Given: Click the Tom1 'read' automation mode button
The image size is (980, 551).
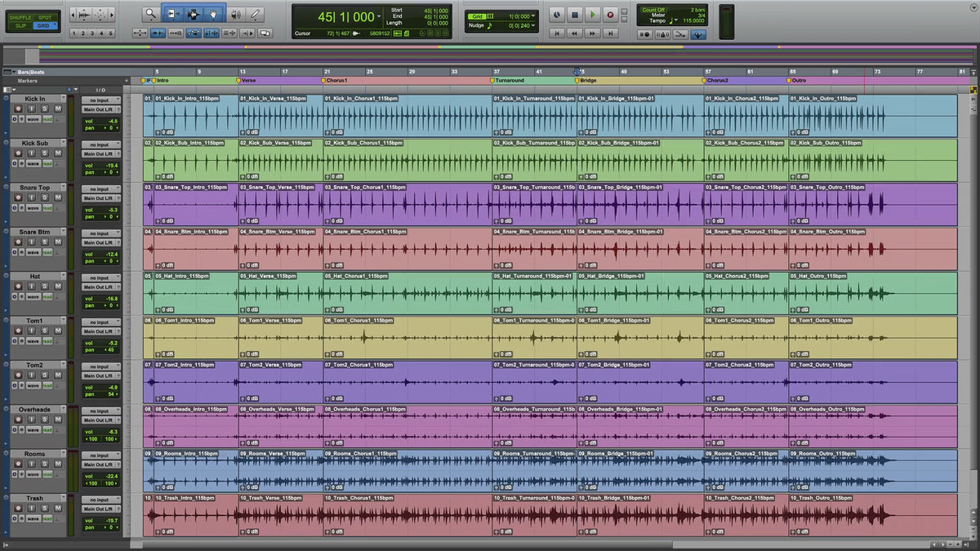Looking at the screenshot, I should pos(48,340).
